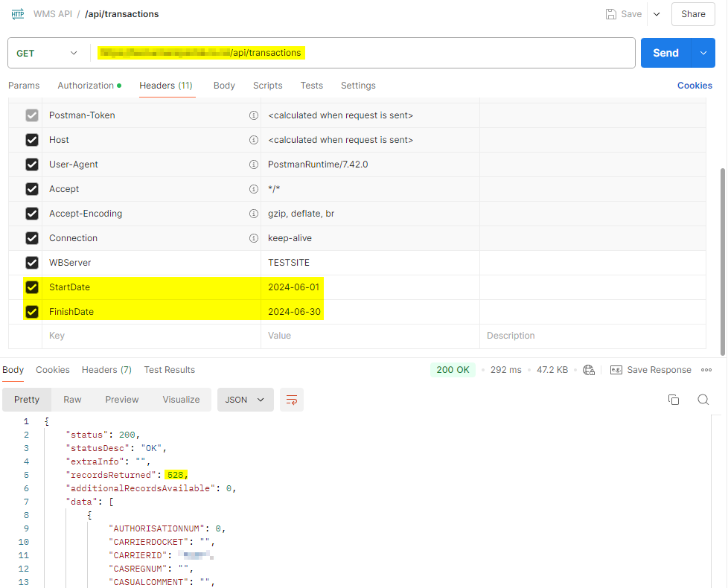This screenshot has height=588, width=728.
Task: Toggle the Postman-Token header checkbox
Action: click(32, 115)
